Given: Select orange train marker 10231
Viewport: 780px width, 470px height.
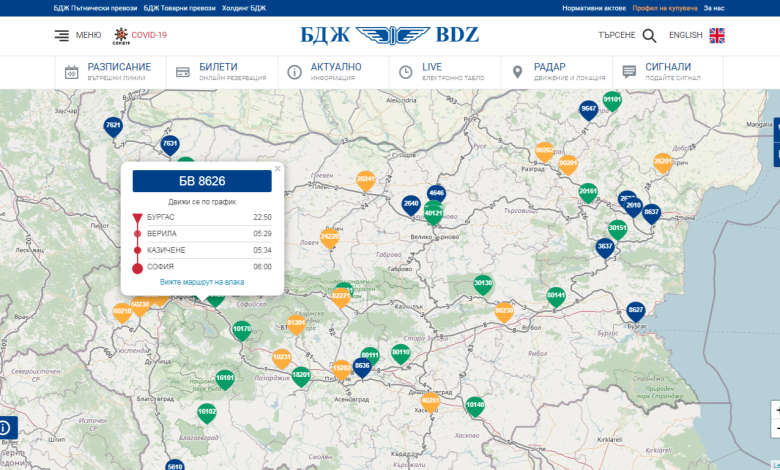Looking at the screenshot, I should point(282,359).
